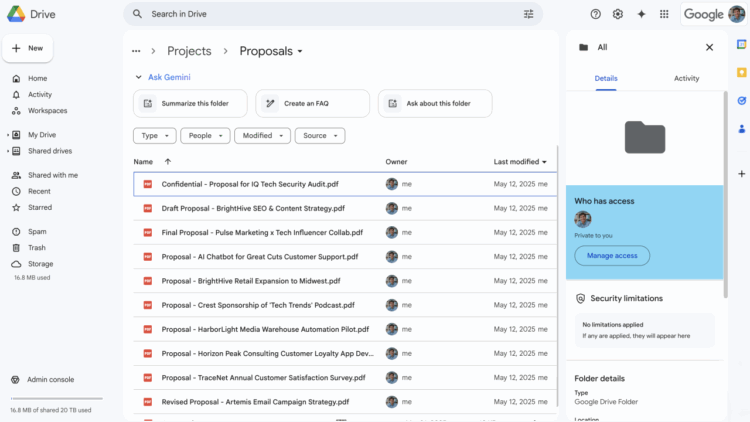Open Proposals folder dropdown menu
The image size is (750, 422).
pyautogui.click(x=300, y=51)
